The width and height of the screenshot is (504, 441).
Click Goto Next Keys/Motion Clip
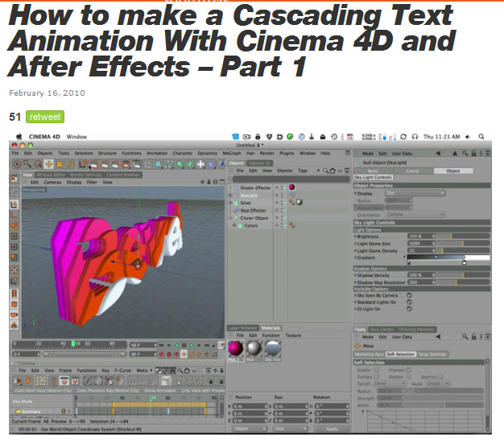42,390
